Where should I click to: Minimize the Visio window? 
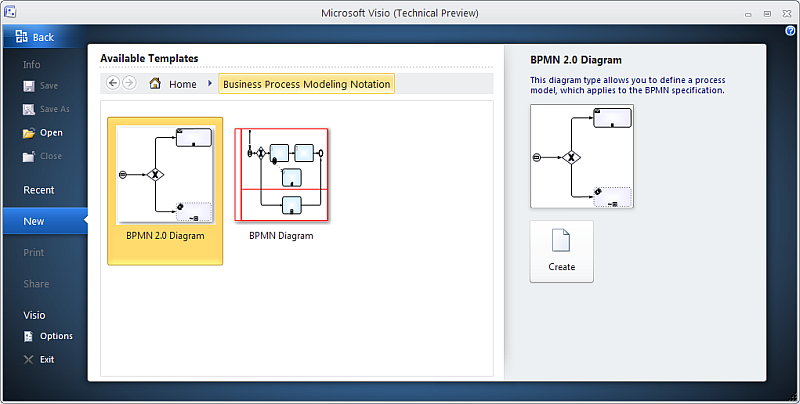tap(748, 14)
